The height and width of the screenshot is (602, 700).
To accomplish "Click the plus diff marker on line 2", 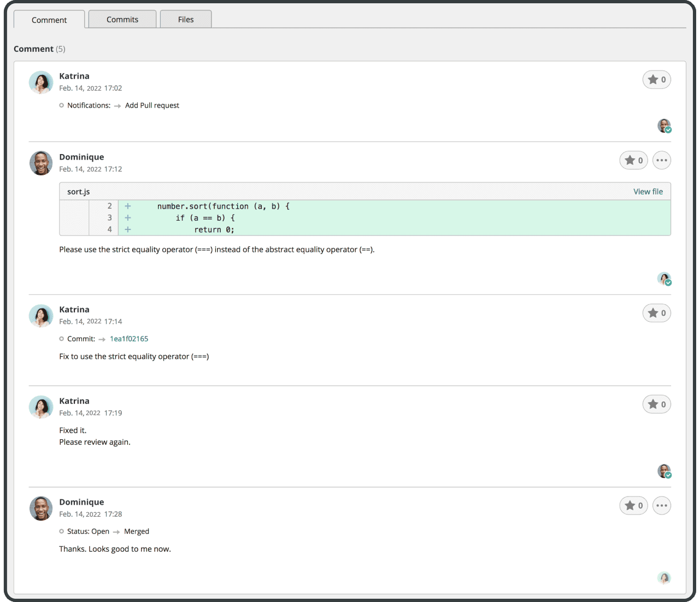I will pos(127,206).
